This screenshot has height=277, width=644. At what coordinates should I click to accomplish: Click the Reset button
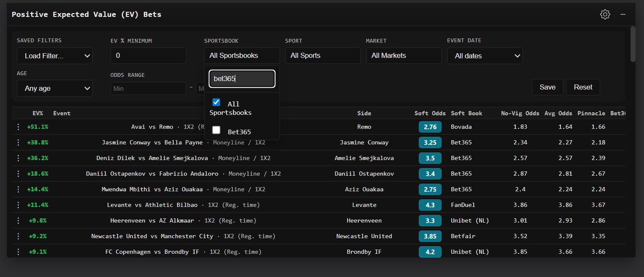point(582,87)
